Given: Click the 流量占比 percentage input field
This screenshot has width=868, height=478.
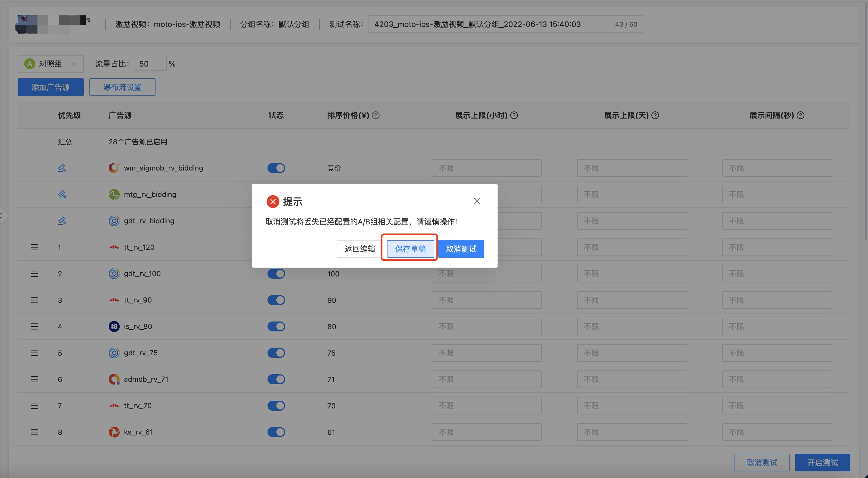Looking at the screenshot, I should (150, 64).
